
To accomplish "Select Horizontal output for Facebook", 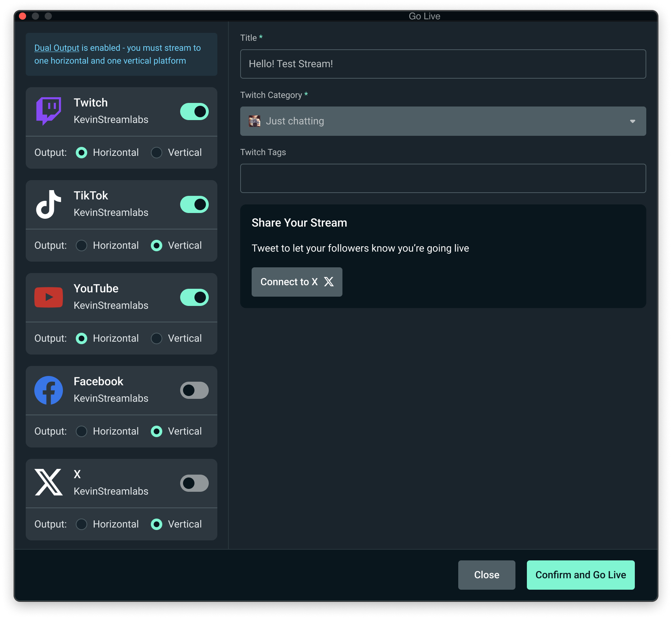I will tap(81, 431).
